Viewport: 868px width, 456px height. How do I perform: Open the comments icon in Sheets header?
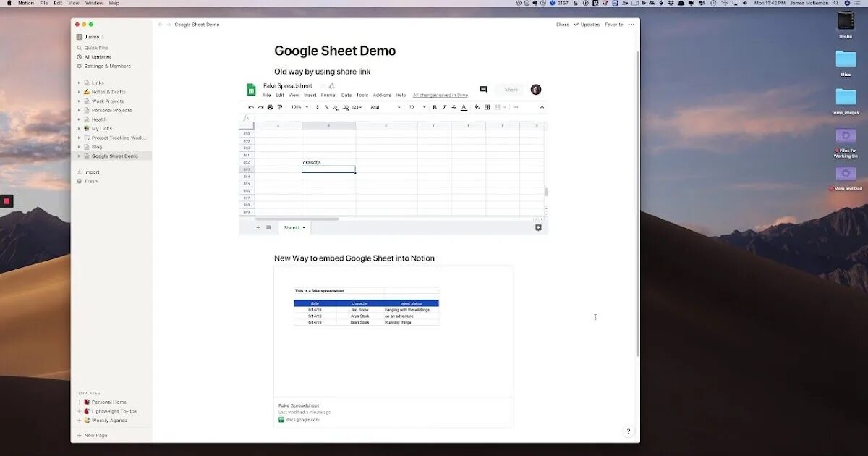(x=483, y=90)
